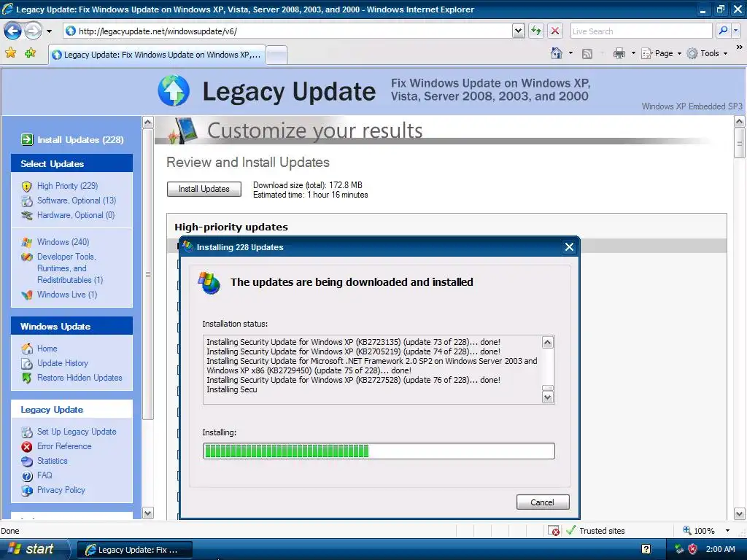Viewport: 747px width, 560px height.
Task: Close the Installing 228 Updates dialog
Action: pyautogui.click(x=569, y=246)
